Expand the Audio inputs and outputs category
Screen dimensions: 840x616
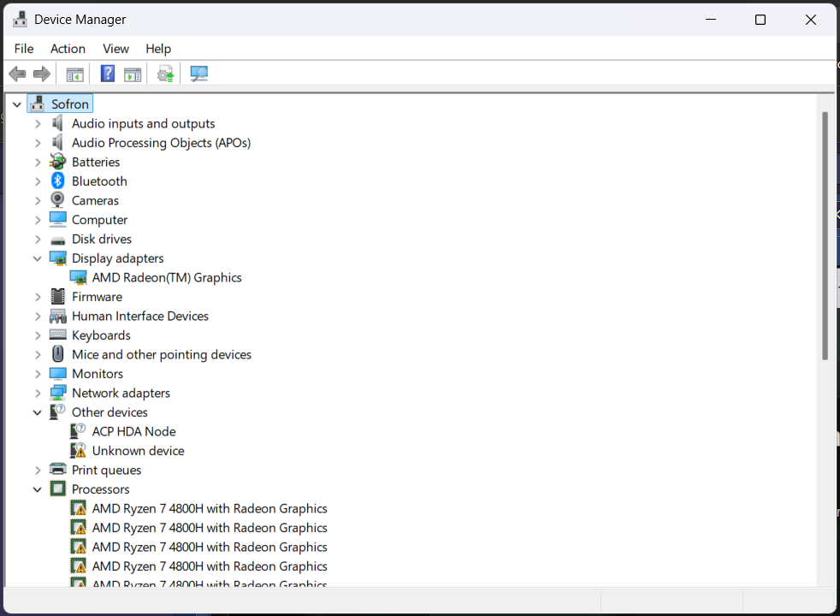tap(38, 124)
